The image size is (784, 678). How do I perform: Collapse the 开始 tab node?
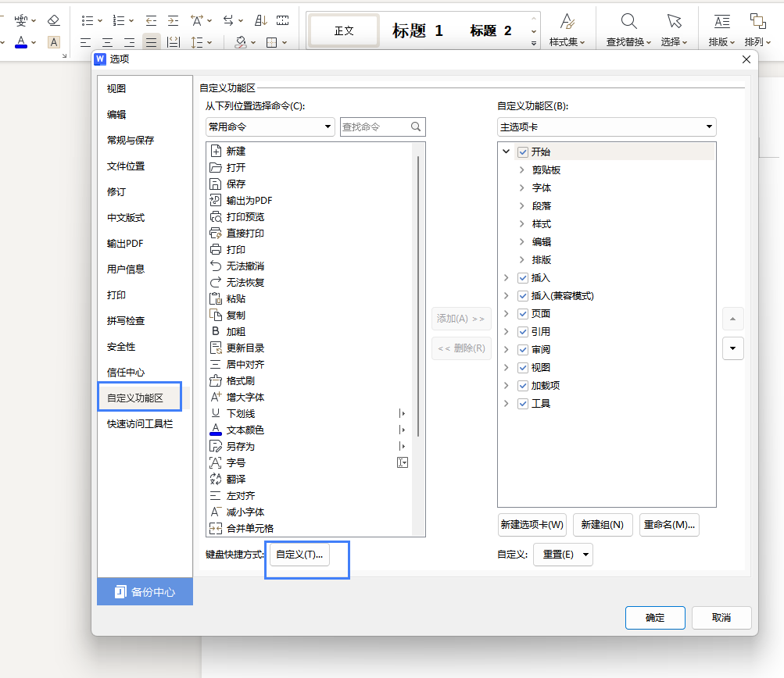506,152
